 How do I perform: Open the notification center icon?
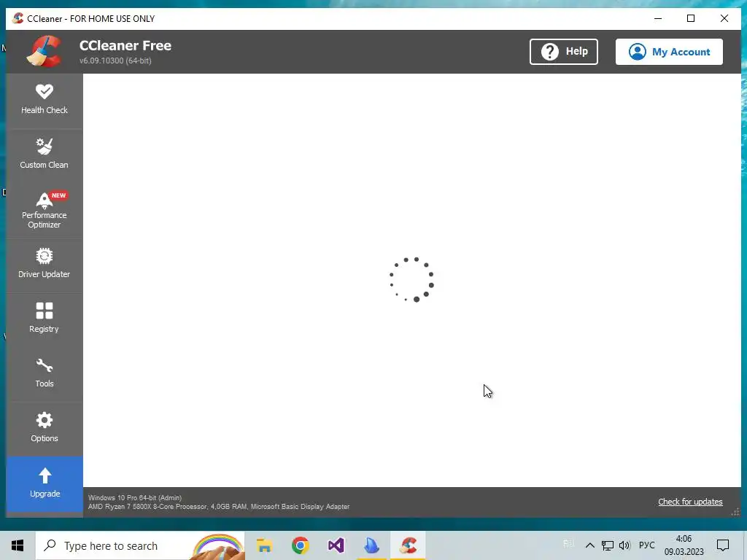coord(723,545)
